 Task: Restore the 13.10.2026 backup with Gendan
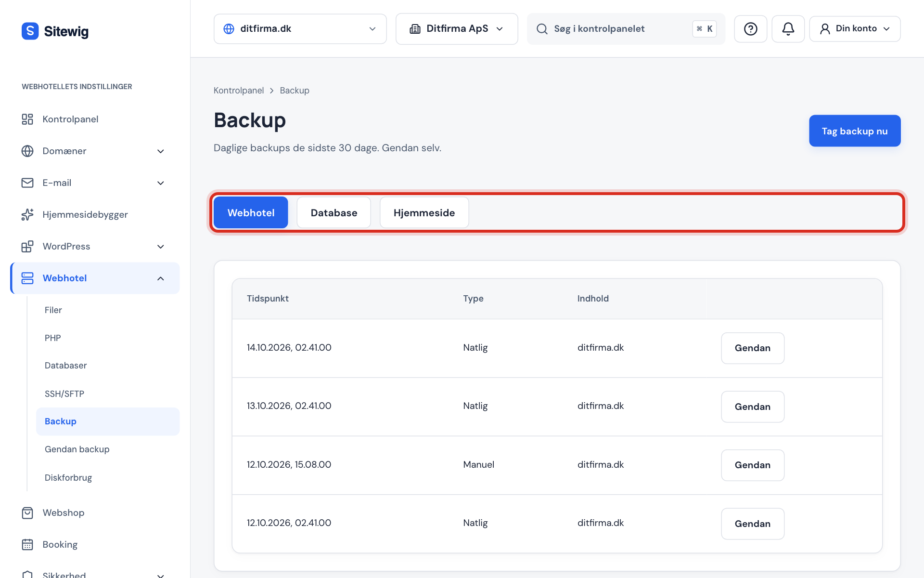753,407
